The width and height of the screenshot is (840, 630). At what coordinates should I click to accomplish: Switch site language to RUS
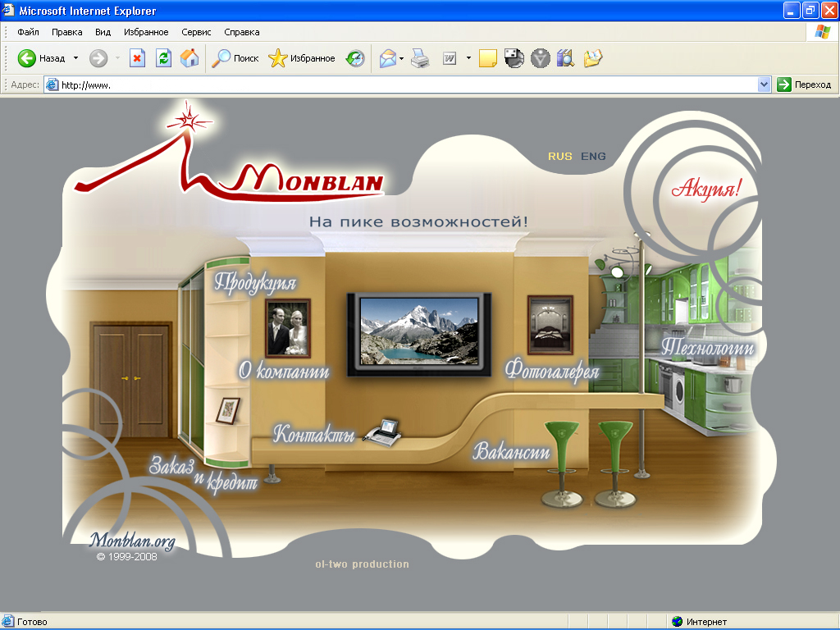click(559, 157)
